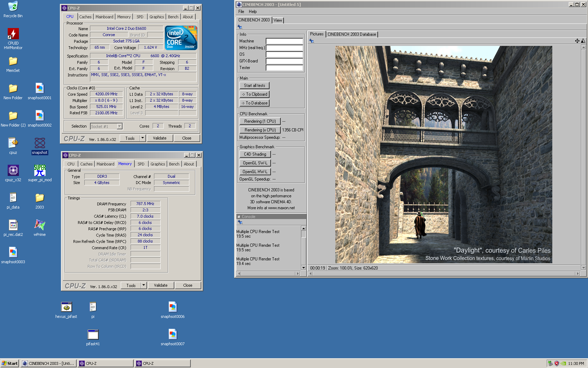
Task: Click Start all tests button
Action: (x=254, y=86)
